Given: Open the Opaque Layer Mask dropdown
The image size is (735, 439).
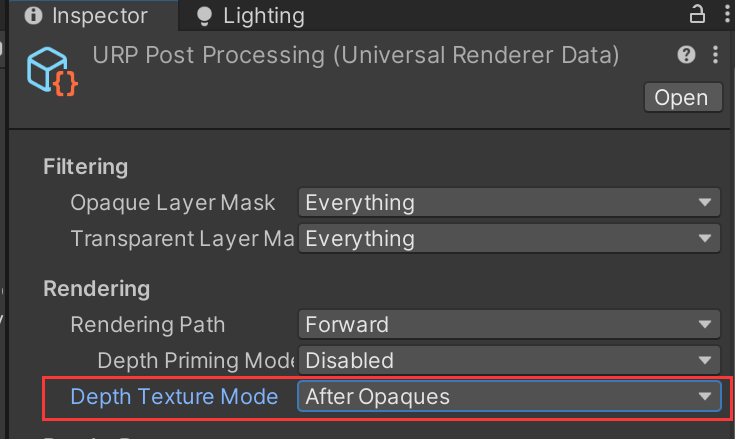Looking at the screenshot, I should [x=509, y=202].
